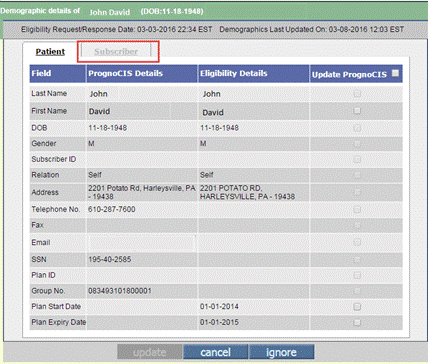The height and width of the screenshot is (364, 428).
Task: Check the Update PrognoCIS select-all checkbox
Action: click(x=395, y=73)
